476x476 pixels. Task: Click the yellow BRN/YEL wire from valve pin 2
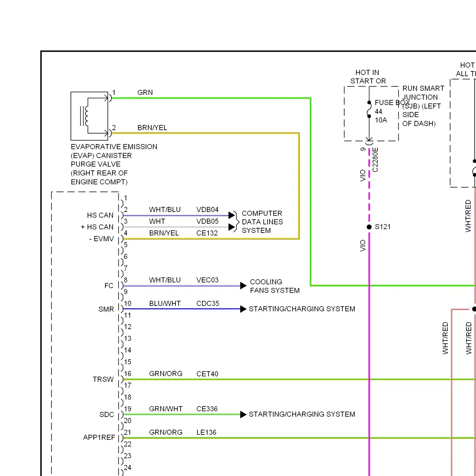(299, 186)
